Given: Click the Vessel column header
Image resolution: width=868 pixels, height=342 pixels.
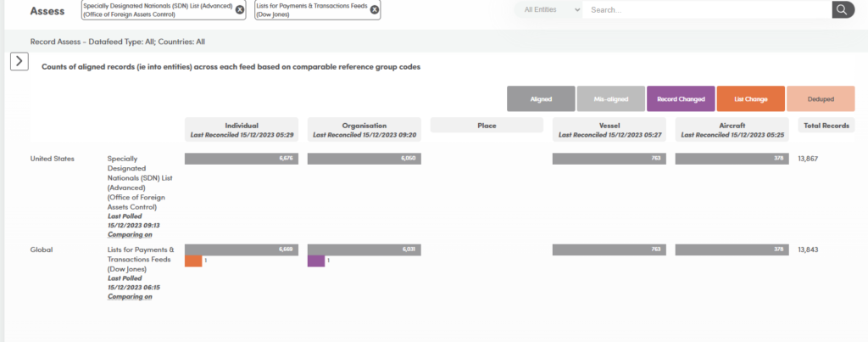Looking at the screenshot, I should (x=609, y=129).
